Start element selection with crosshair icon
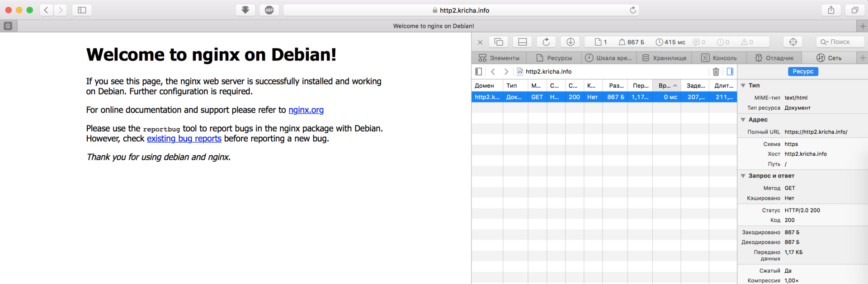The height and width of the screenshot is (284, 868). click(x=793, y=42)
